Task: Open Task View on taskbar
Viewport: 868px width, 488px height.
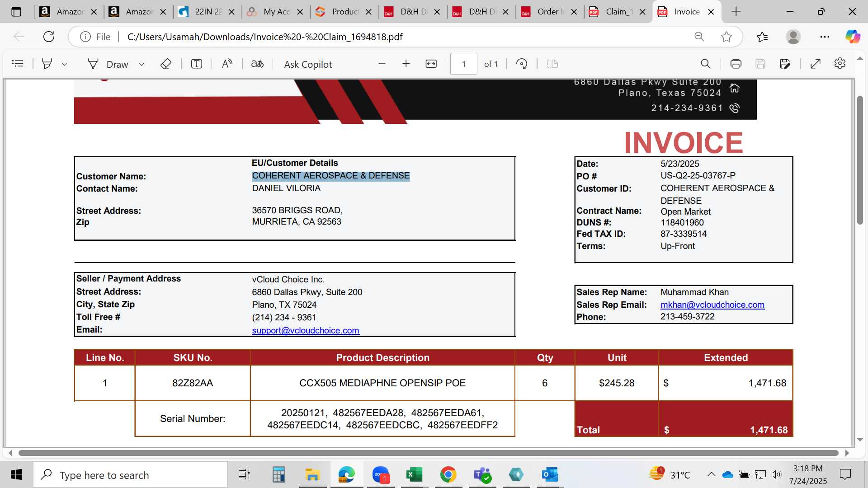Action: click(x=244, y=475)
